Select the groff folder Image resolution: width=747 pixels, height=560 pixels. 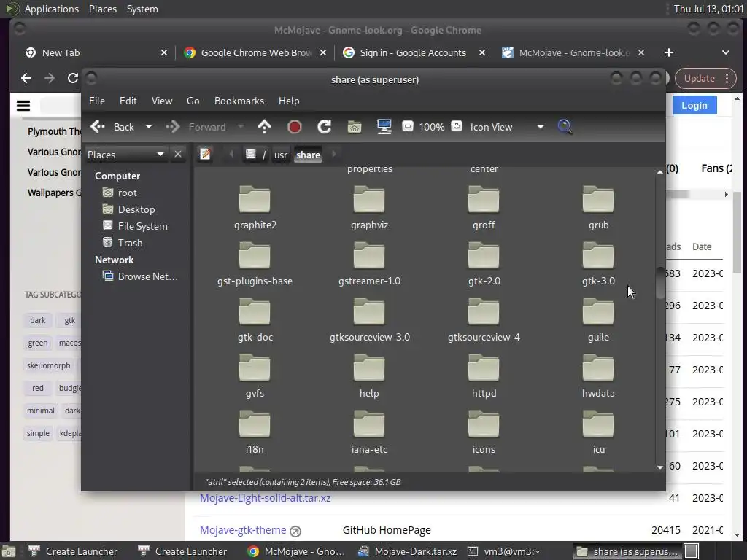(x=484, y=208)
